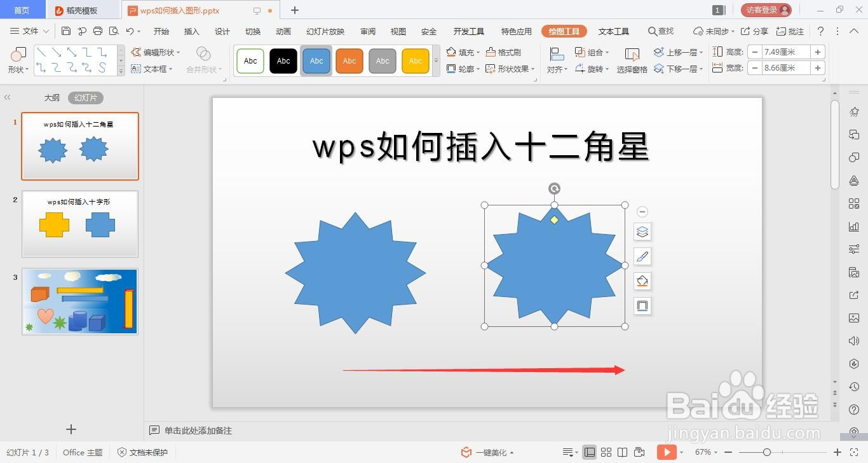Switch to reading view icon
This screenshot has width=868, height=463.
click(x=623, y=452)
